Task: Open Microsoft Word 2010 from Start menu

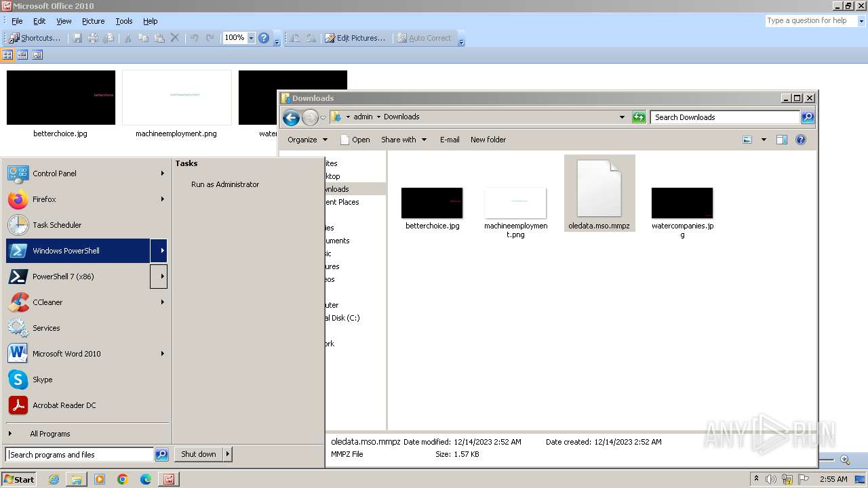Action: pyautogui.click(x=87, y=354)
